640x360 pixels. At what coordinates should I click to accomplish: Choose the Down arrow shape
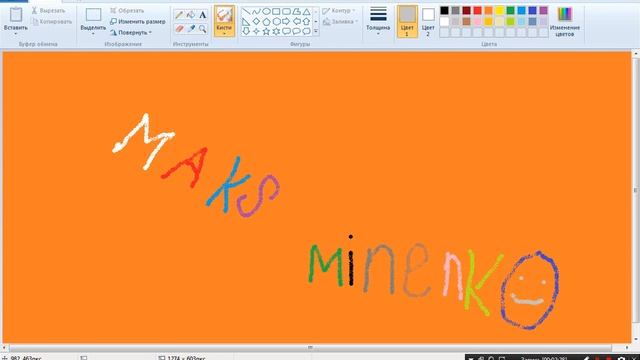coord(246,31)
